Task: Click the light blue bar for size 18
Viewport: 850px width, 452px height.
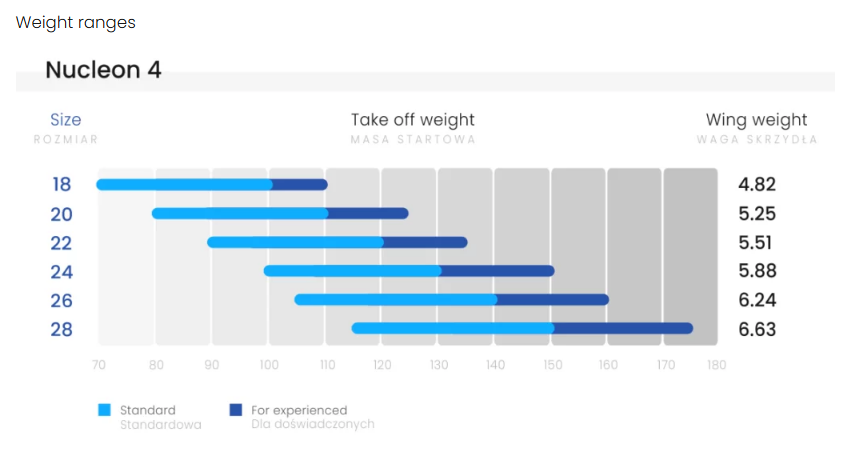Action: click(x=185, y=184)
